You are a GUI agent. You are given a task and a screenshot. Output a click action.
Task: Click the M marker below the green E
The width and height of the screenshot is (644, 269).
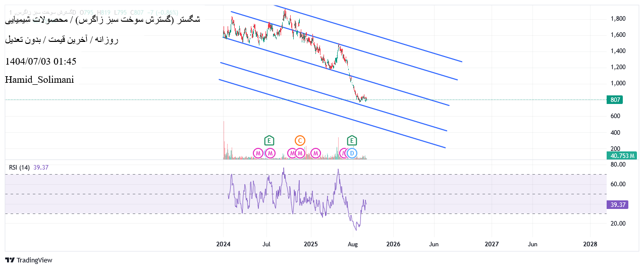[270, 153]
